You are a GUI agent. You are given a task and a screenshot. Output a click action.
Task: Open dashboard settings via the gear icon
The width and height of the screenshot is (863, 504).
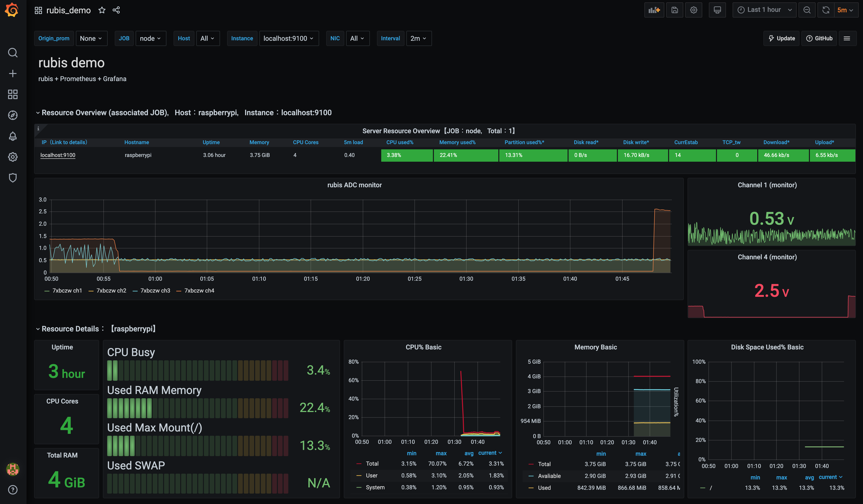coord(693,10)
